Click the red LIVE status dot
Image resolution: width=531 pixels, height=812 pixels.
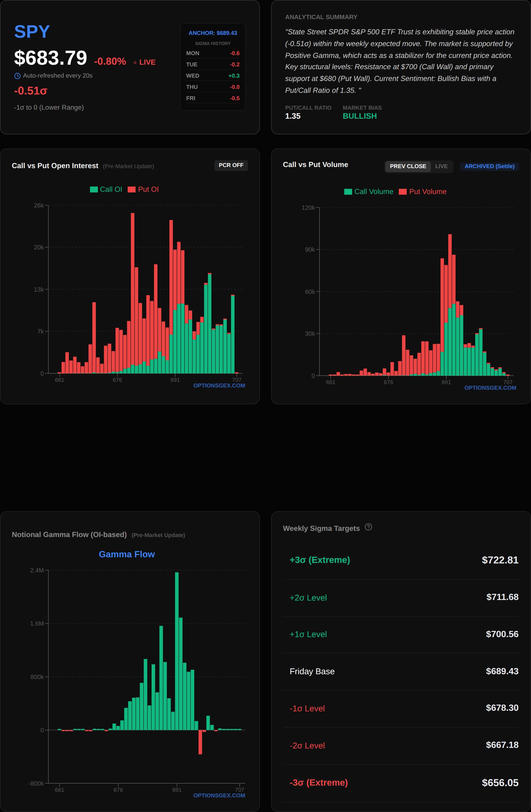click(135, 62)
